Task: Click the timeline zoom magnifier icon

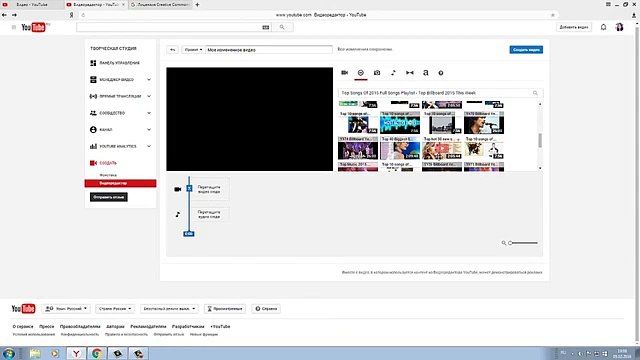Action: pyautogui.click(x=504, y=243)
